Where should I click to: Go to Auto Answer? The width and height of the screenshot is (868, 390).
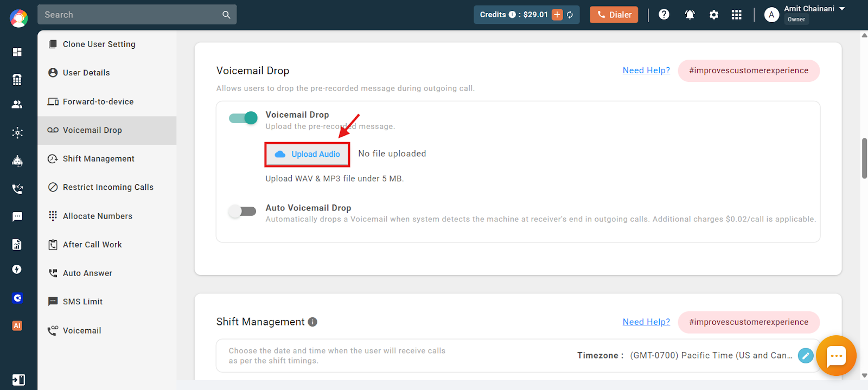(107, 273)
